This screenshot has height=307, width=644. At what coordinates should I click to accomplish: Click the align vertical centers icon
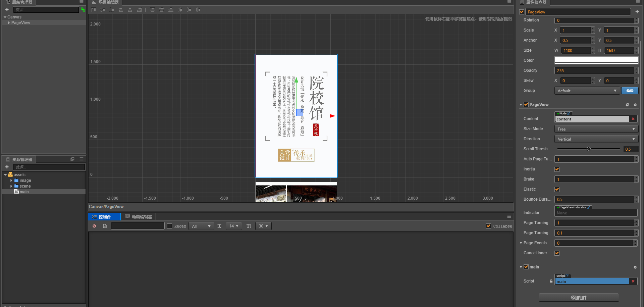click(103, 10)
